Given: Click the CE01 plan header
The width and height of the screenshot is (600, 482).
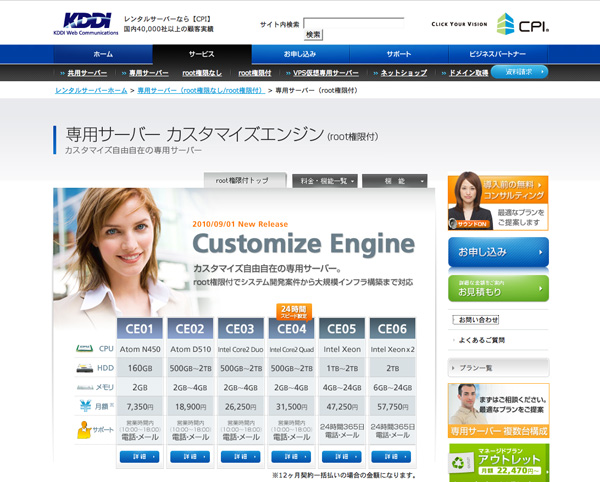Looking at the screenshot, I should pyautogui.click(x=140, y=329).
